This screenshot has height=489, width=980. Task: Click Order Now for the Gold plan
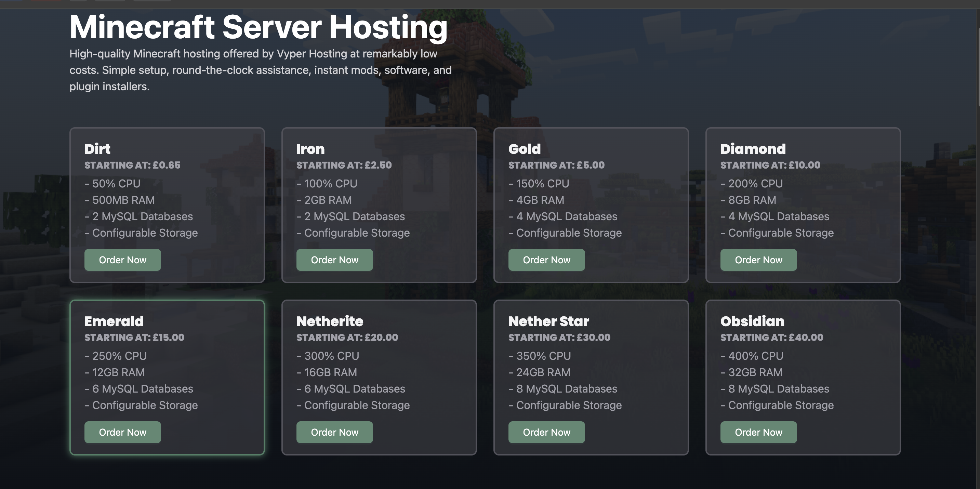click(x=547, y=260)
